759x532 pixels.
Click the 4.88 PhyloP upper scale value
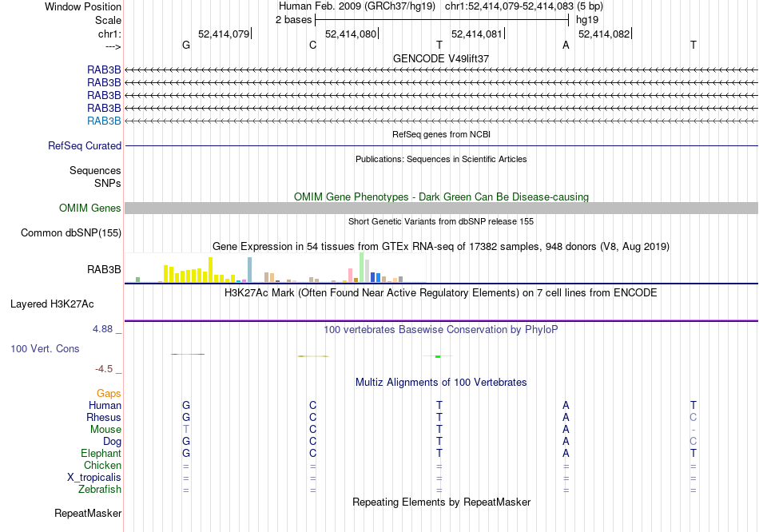[102, 329]
